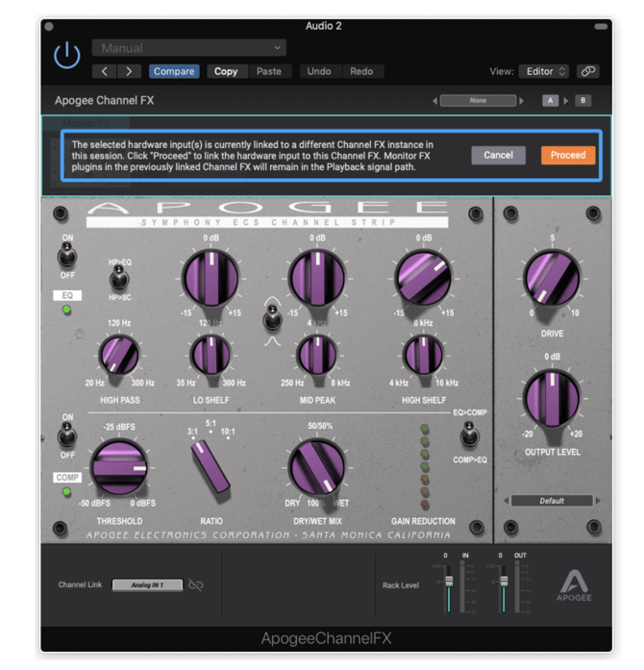Open the Manual preset dropdown
Image resolution: width=644 pixels, height=670 pixels.
click(189, 47)
